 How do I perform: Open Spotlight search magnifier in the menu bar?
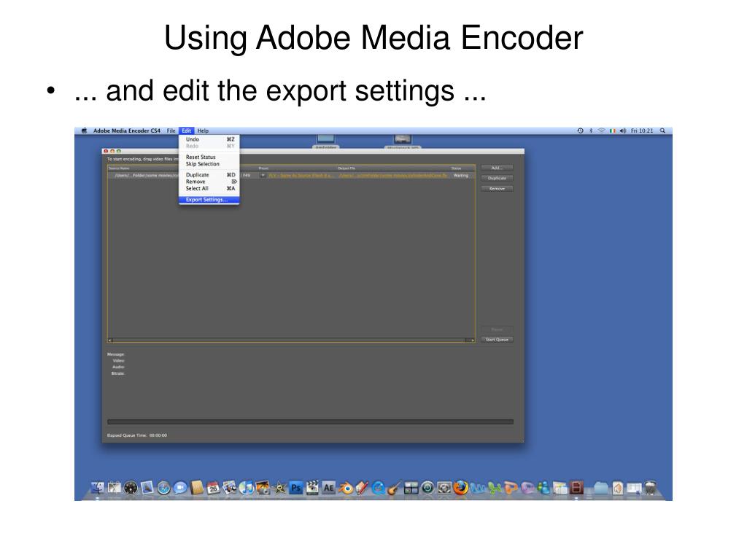pyautogui.click(x=662, y=131)
